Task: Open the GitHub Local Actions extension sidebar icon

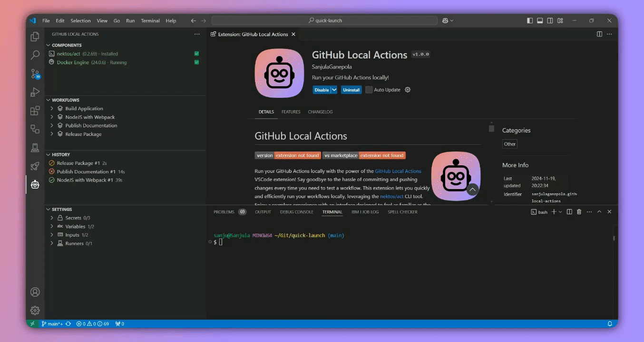Action: coord(34,184)
